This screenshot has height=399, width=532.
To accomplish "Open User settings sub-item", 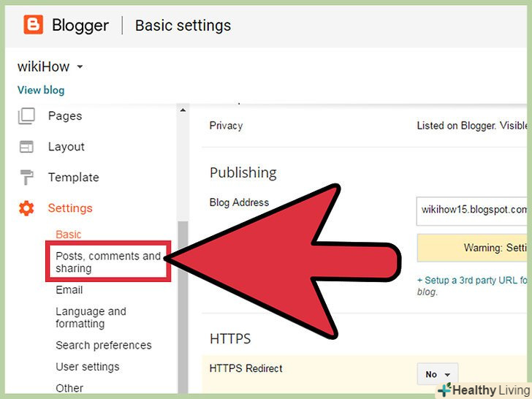I will coord(88,367).
